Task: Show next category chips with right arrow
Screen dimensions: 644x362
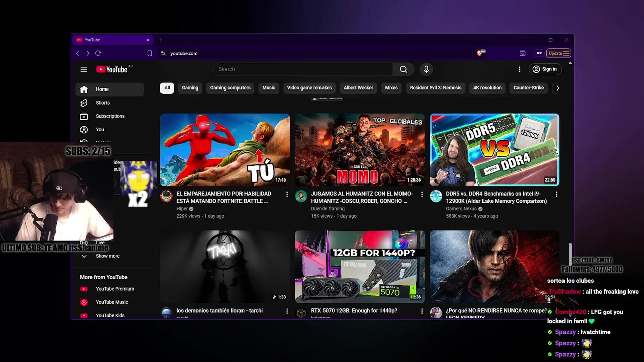Action: (x=557, y=88)
